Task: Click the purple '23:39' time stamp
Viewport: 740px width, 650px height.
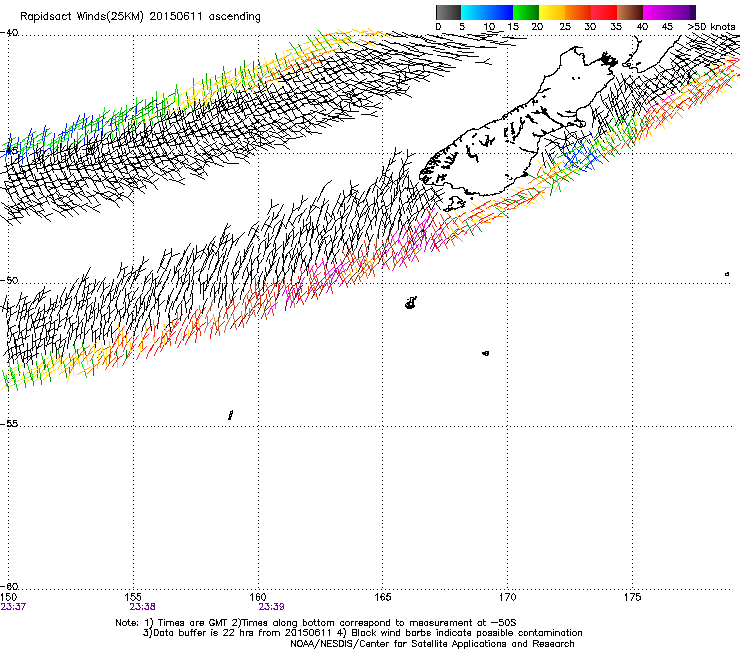Action: (x=271, y=607)
